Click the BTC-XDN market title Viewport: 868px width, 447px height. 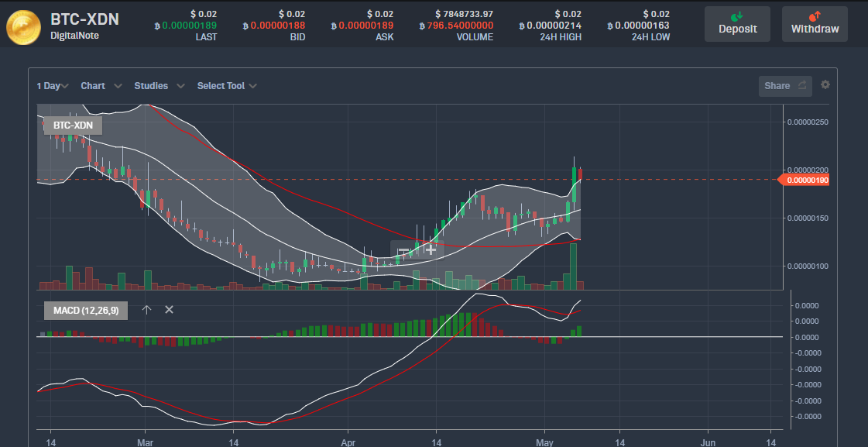84,19
